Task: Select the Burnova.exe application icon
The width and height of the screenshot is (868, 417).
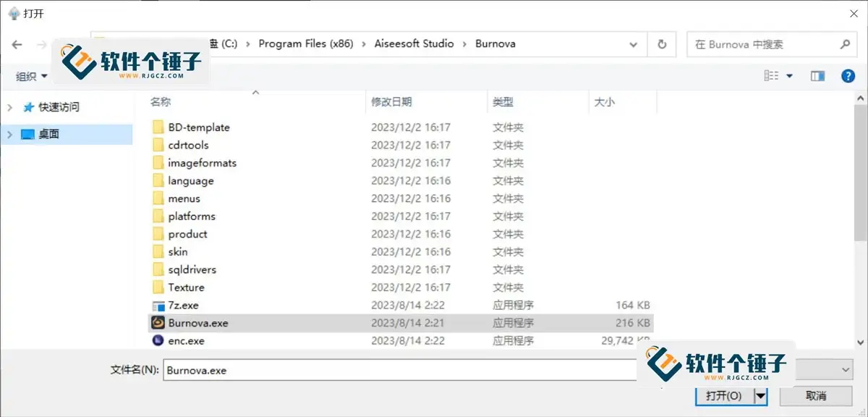Action: point(158,323)
